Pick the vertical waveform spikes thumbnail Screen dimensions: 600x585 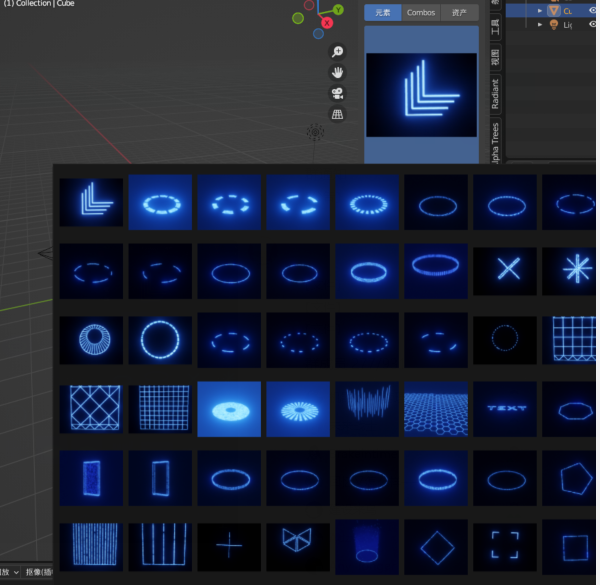coord(367,409)
